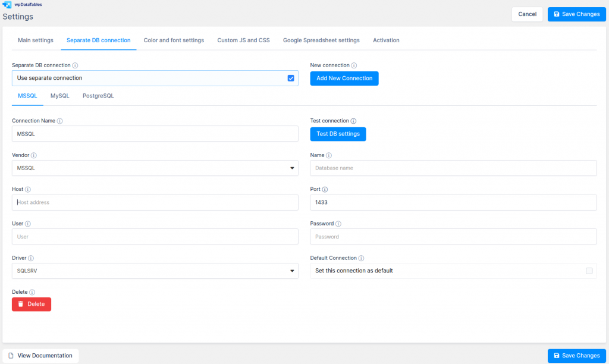Click the info icon beside Separate DB connection
The height and width of the screenshot is (364, 609).
[x=76, y=65]
